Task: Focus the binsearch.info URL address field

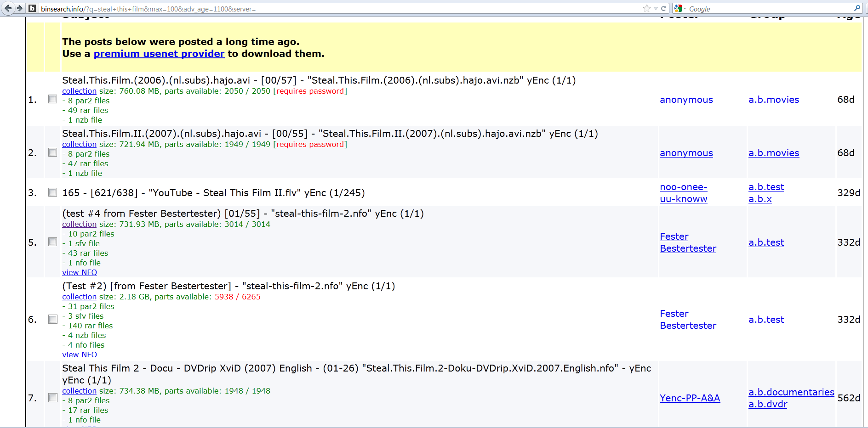Action: (x=340, y=9)
